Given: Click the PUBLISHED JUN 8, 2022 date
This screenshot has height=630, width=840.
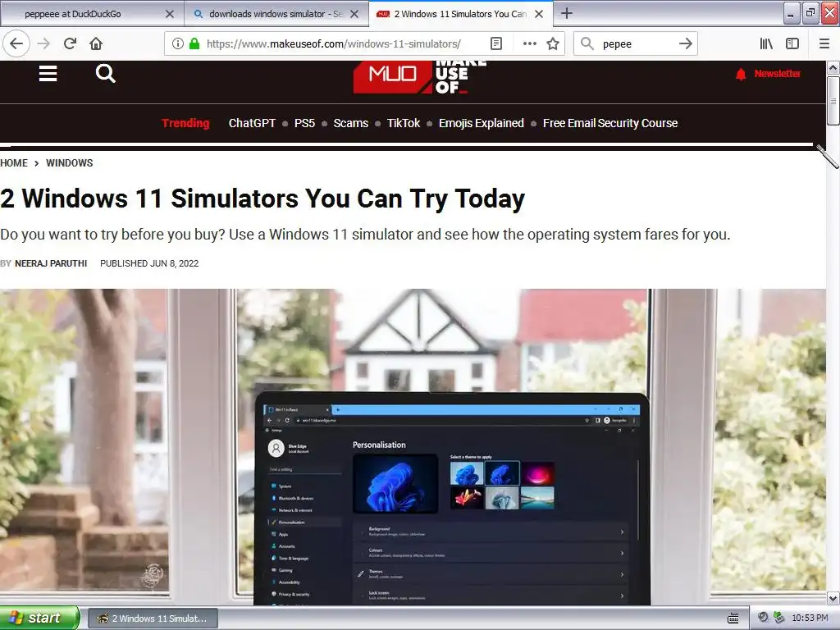Looking at the screenshot, I should point(149,263).
